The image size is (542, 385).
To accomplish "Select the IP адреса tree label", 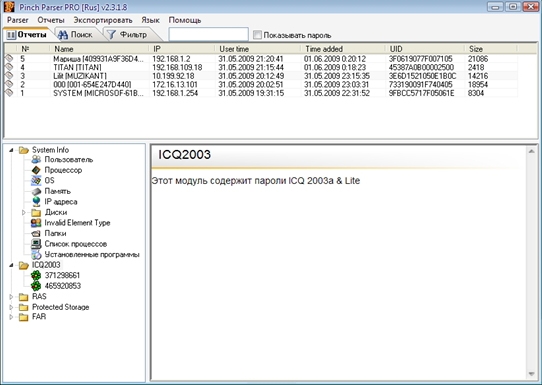I will pos(61,202).
